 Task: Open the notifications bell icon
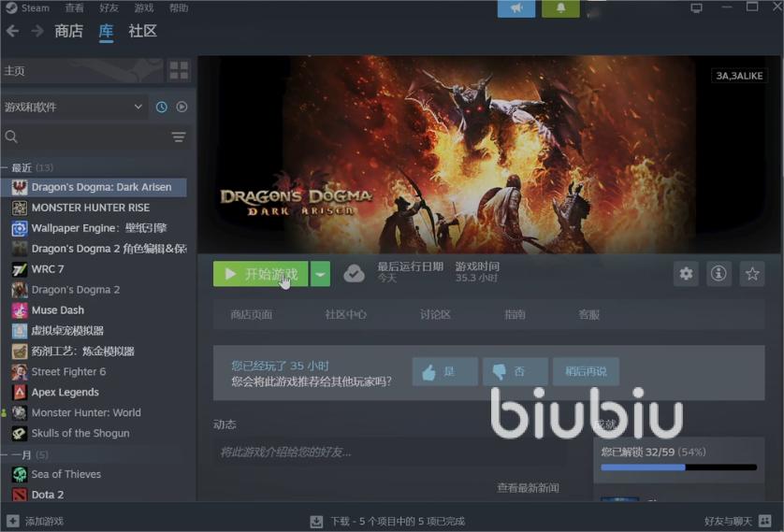[561, 8]
